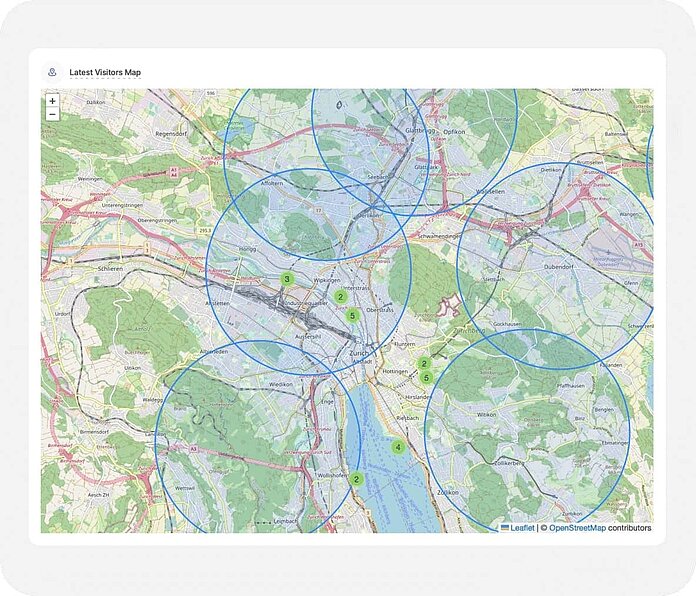Open cluster marker 3 near Wipkingen
The image size is (696, 596).
(287, 279)
